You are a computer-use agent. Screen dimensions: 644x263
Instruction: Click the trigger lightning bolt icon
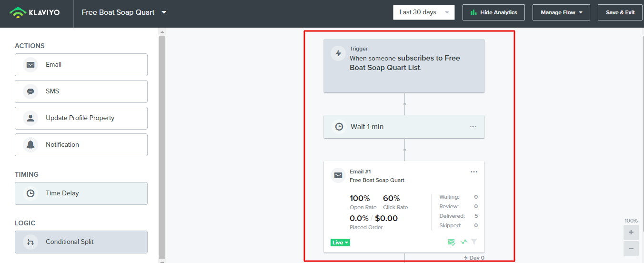coord(338,53)
